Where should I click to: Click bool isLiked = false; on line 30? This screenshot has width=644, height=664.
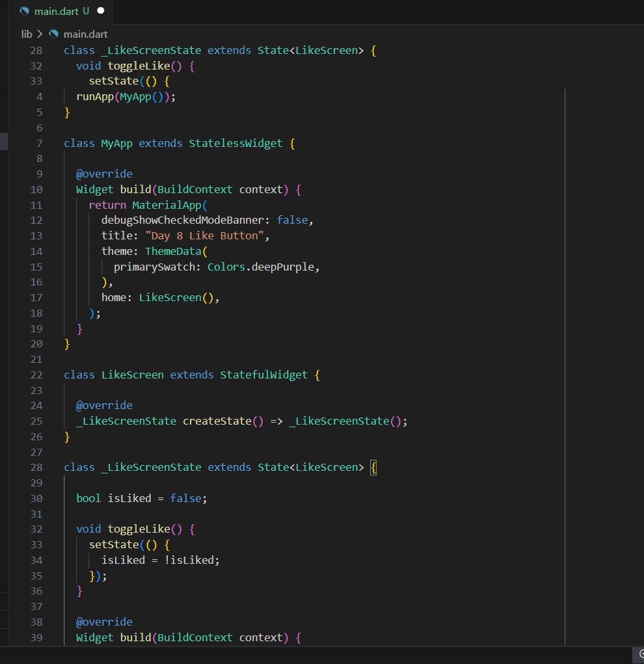[x=142, y=498]
